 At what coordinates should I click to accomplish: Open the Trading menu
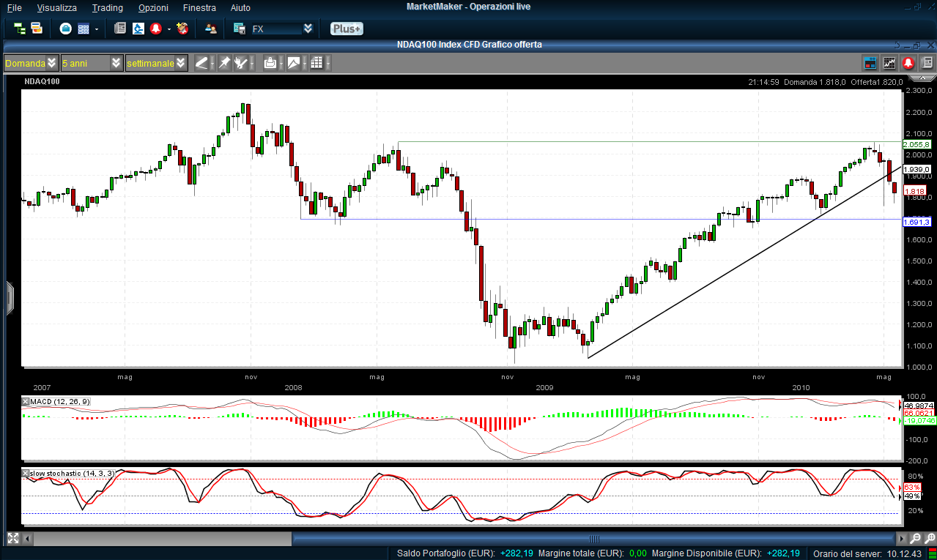click(107, 7)
